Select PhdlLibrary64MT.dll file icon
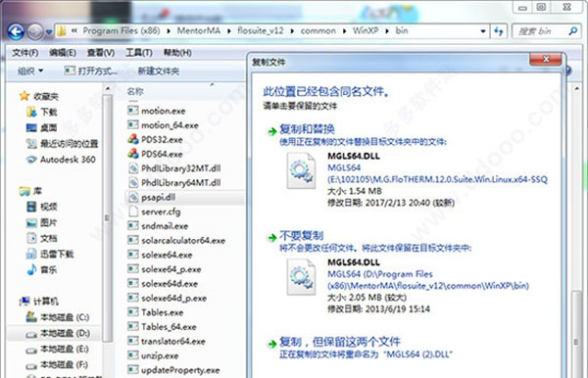Viewport: 588px width, 378px height. pos(133,182)
